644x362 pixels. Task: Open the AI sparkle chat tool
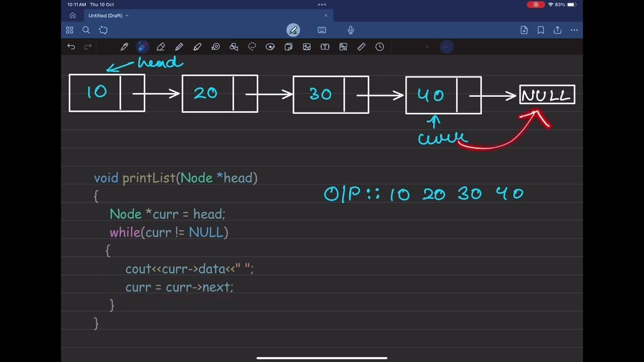103,30
